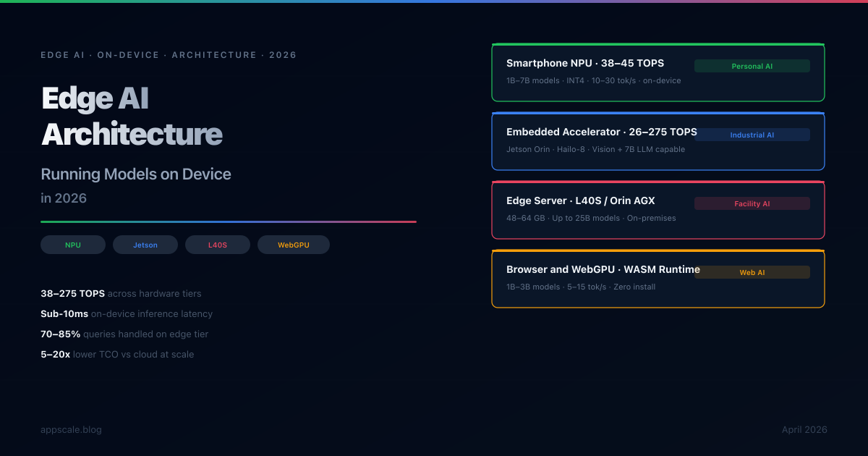Select the Jetson tag pill
Image resolution: width=868 pixels, height=456 pixels.
145,245
